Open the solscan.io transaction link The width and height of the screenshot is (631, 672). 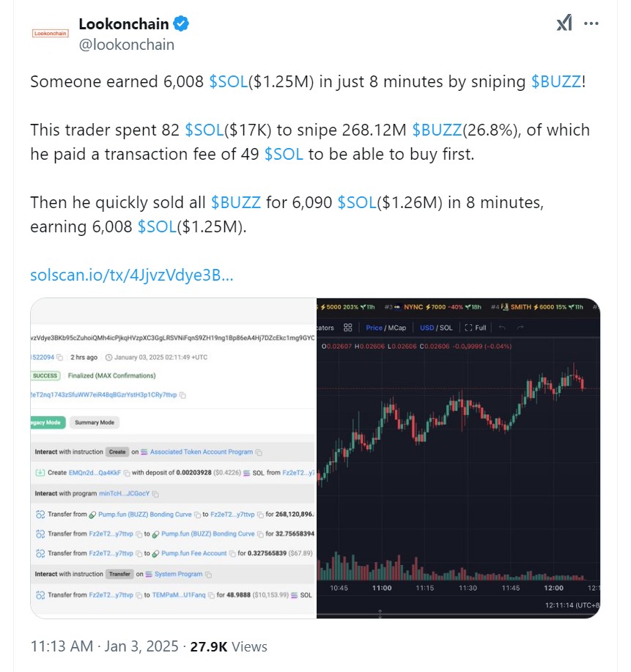[132, 276]
